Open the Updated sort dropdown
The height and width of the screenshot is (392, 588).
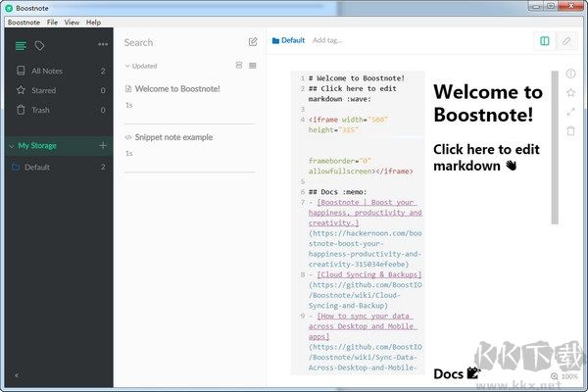click(x=141, y=66)
